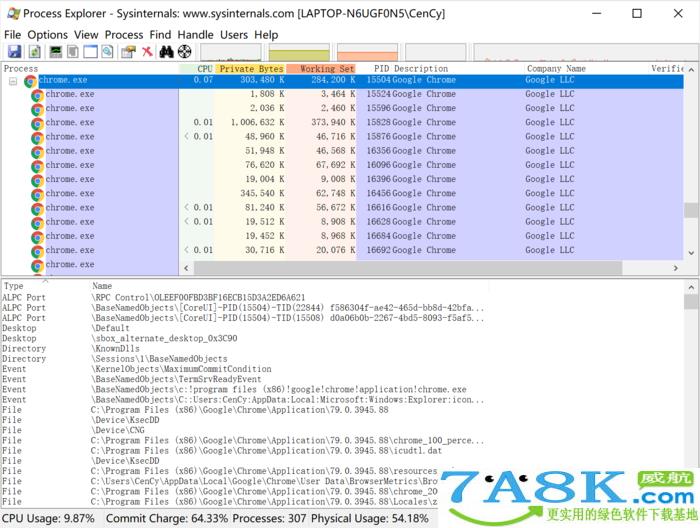Image resolution: width=700 pixels, height=528 pixels.
Task: Select chrome.exe row with PID 16356
Action: point(342,151)
